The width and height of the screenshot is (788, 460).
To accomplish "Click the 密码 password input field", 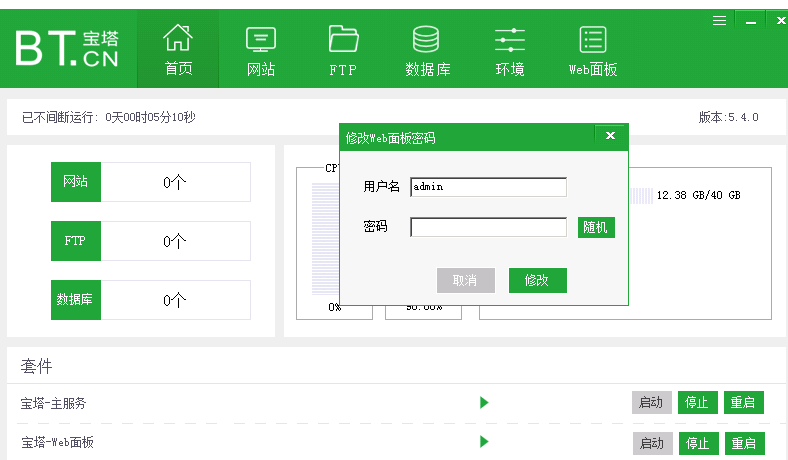I will [488, 227].
